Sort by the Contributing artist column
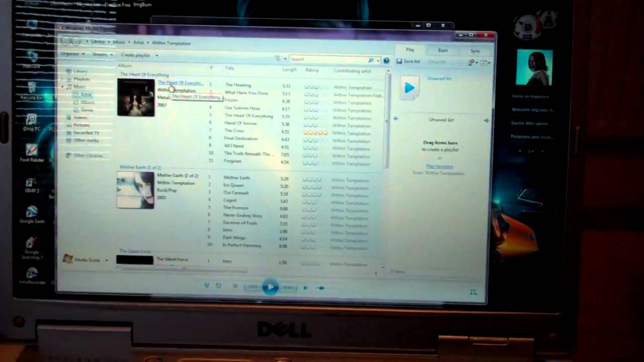644x362 pixels. 352,71
